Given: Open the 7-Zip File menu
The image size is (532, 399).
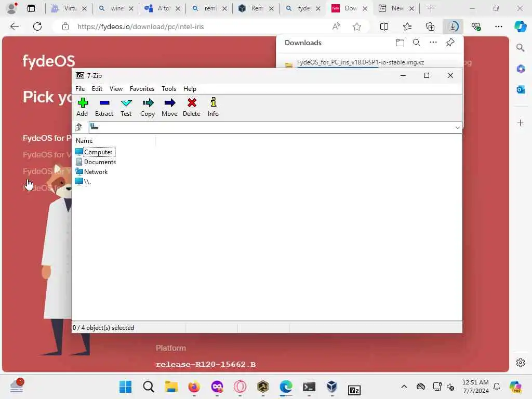Looking at the screenshot, I should [80, 88].
